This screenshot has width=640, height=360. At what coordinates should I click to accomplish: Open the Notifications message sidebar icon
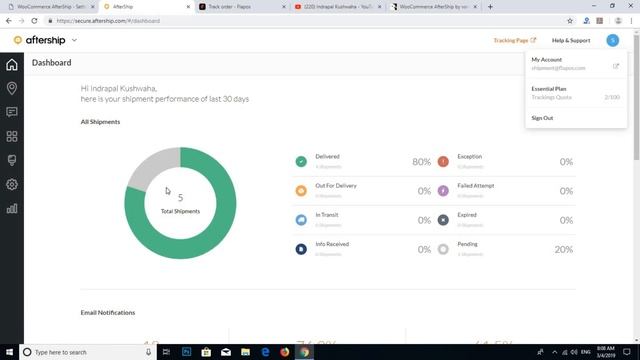12,112
